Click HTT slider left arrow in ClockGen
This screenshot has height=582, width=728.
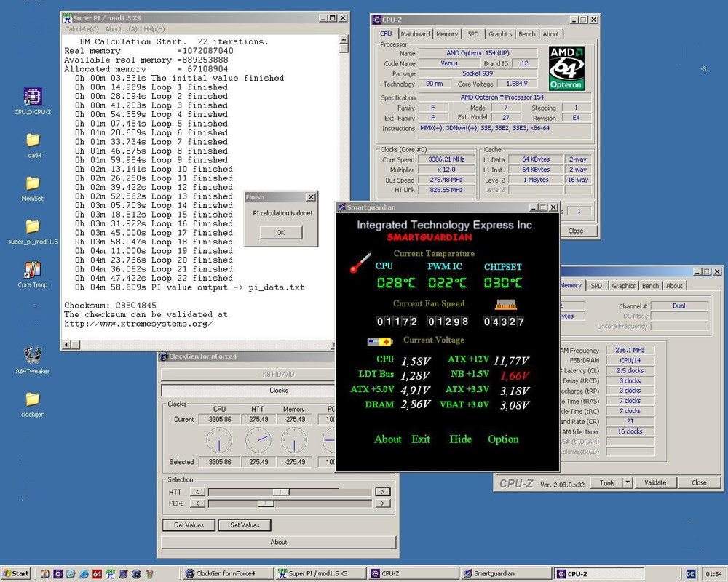197,492
